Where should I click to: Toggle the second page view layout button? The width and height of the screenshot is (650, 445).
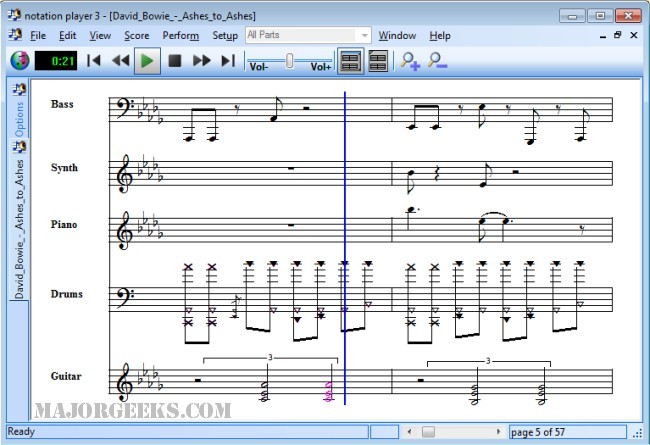[377, 61]
